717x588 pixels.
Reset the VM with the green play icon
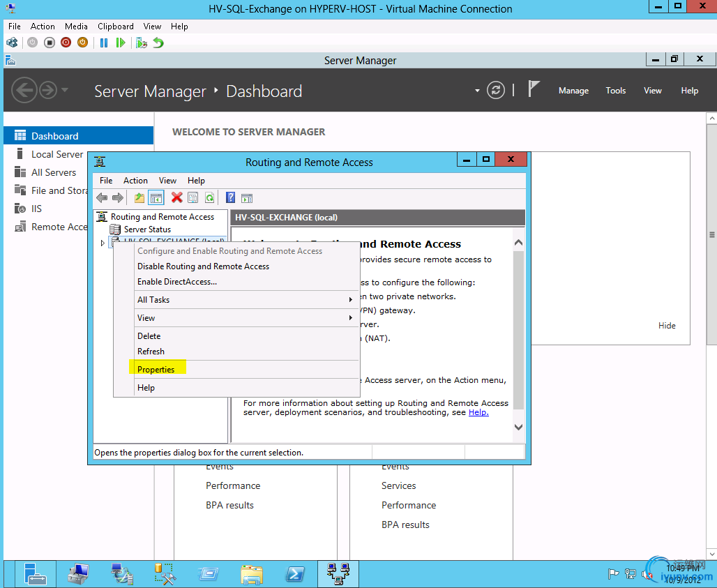(120, 43)
